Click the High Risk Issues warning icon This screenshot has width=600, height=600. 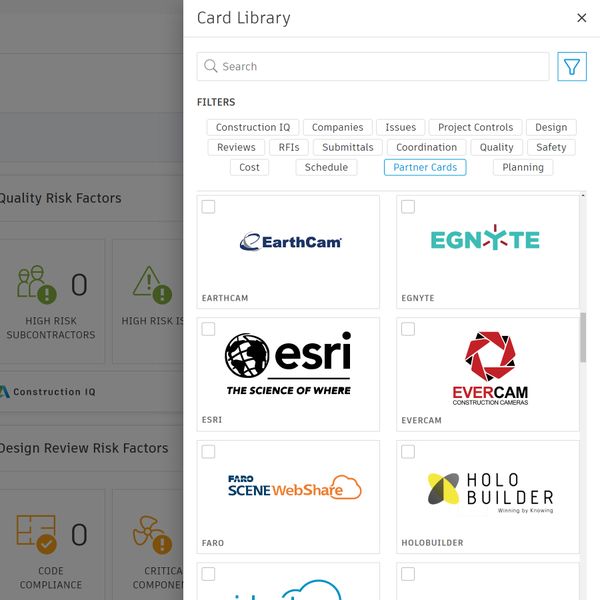(152, 285)
